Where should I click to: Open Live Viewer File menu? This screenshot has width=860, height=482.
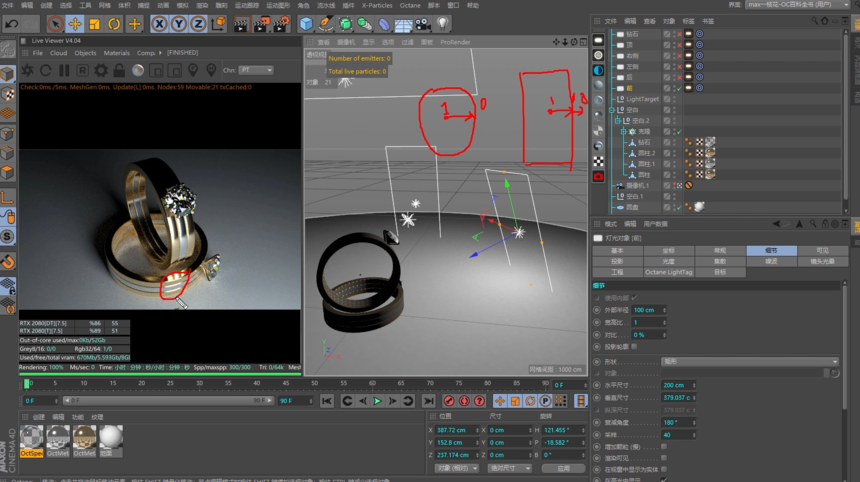[x=37, y=53]
